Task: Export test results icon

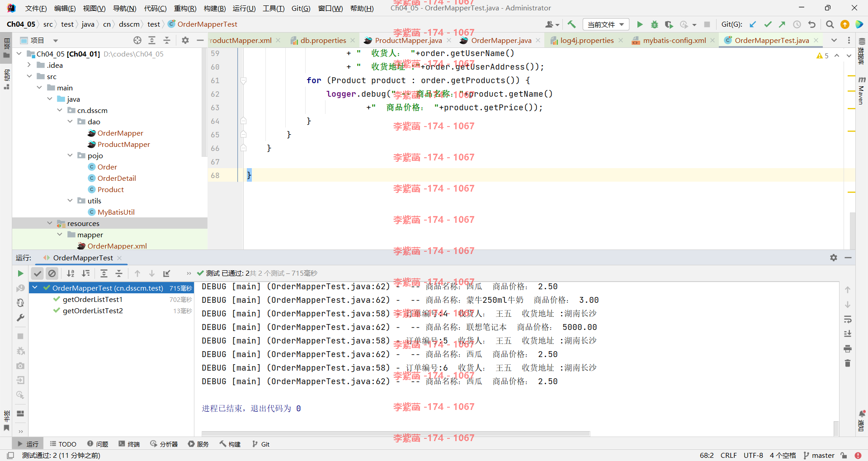Action: 167,273
